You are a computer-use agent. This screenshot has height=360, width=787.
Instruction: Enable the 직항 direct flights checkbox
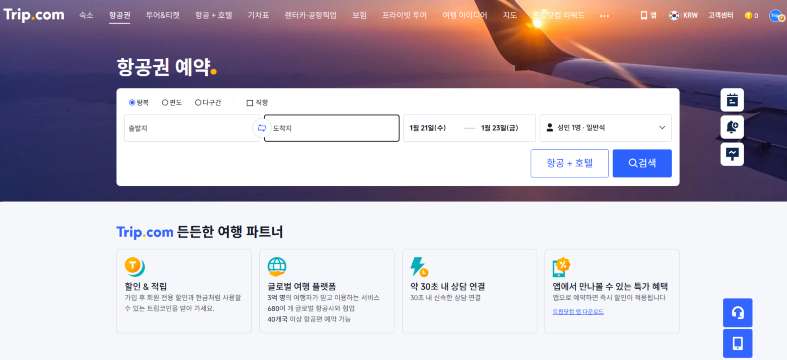[x=249, y=103]
